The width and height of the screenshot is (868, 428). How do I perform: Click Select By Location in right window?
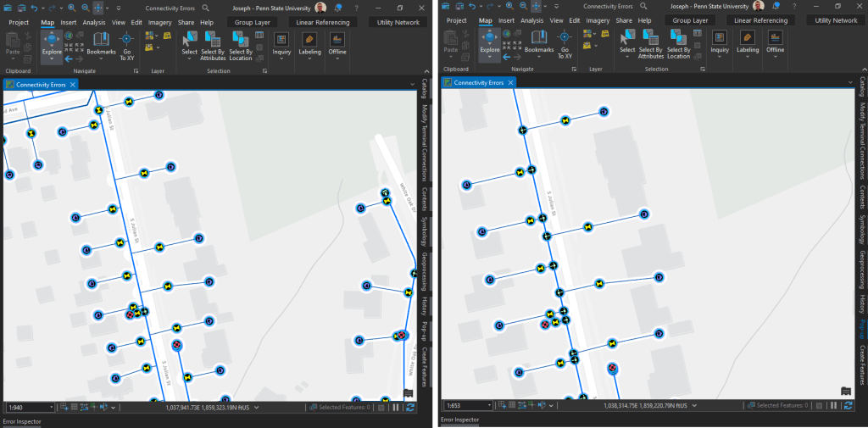(678, 44)
